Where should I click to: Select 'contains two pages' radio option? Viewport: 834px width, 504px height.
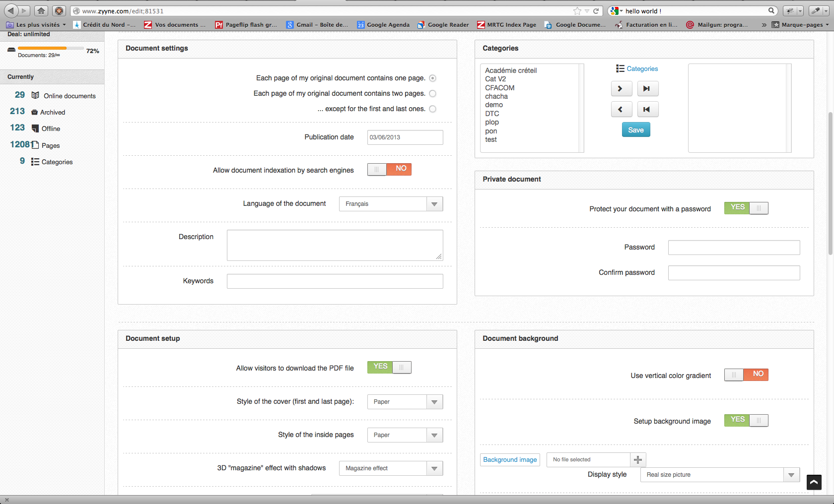point(432,93)
